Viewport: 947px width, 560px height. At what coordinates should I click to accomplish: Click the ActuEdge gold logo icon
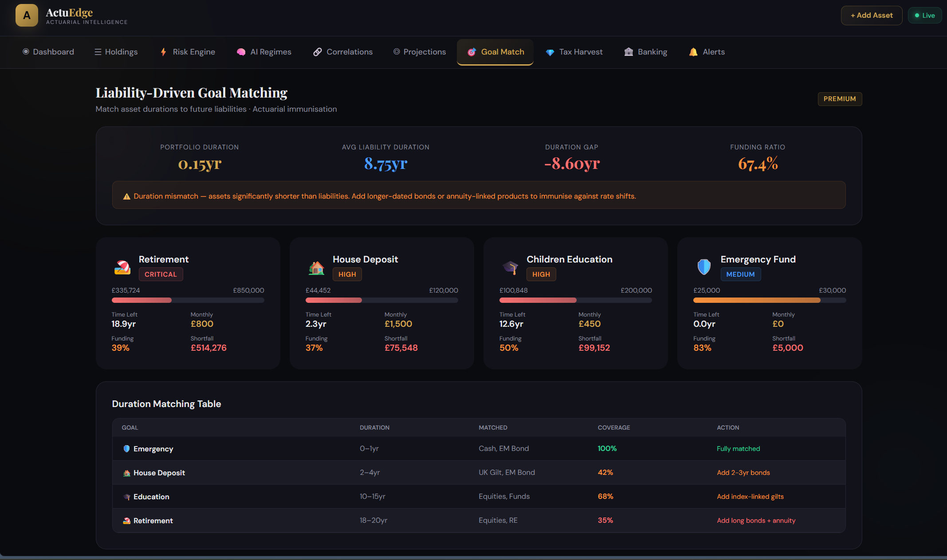[27, 16]
